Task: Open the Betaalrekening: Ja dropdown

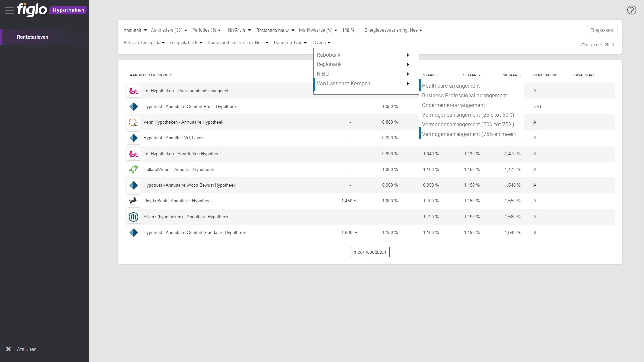Action: tap(144, 43)
